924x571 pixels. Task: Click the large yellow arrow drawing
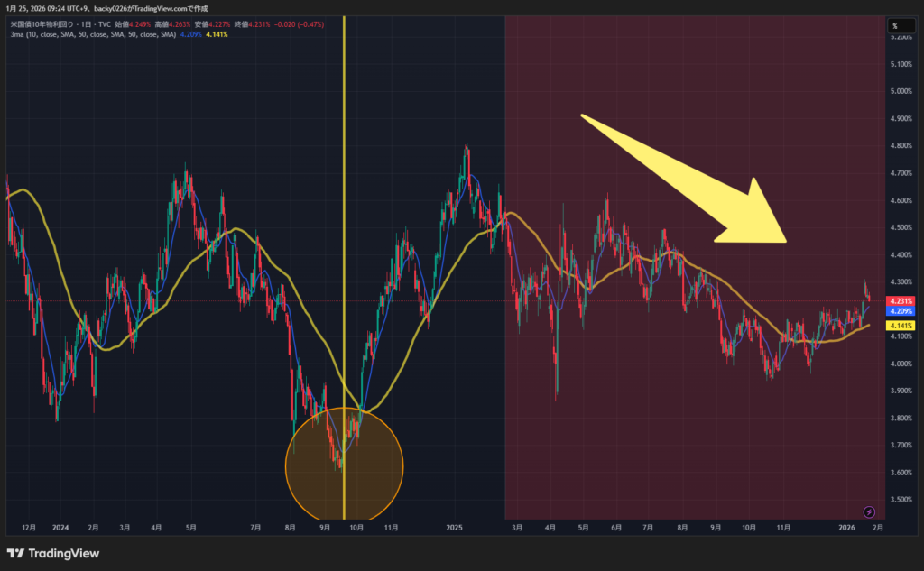(x=686, y=180)
